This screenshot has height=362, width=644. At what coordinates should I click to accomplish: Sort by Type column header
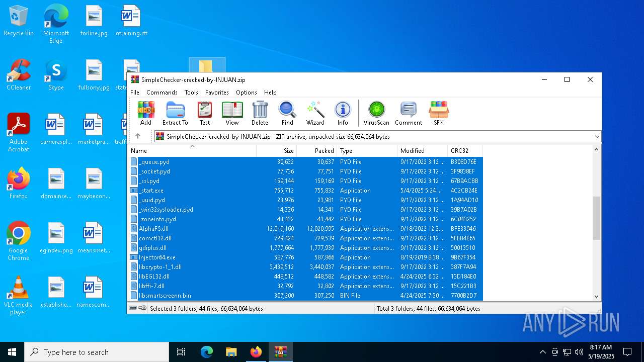point(367,150)
